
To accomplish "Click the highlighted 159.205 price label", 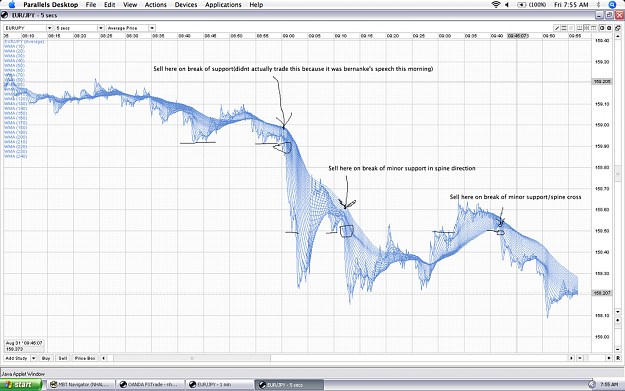I will tap(601, 81).
